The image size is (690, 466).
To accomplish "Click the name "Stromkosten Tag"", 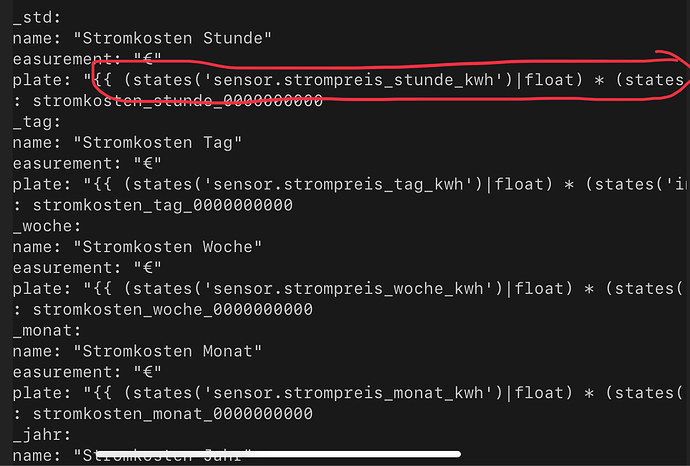I will click(158, 143).
